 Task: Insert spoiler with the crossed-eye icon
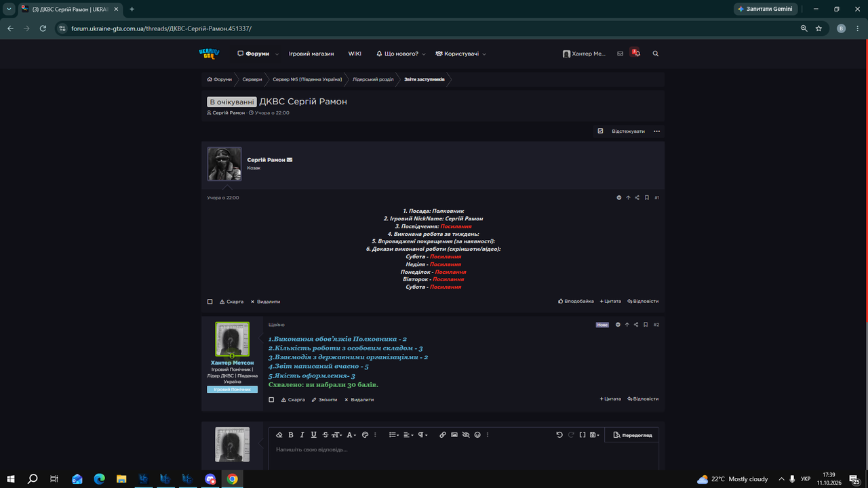[466, 434]
